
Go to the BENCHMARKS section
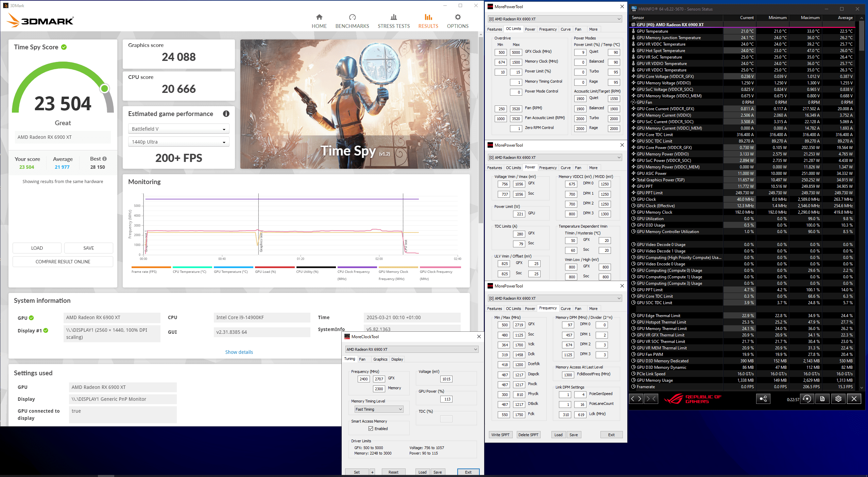tap(352, 21)
